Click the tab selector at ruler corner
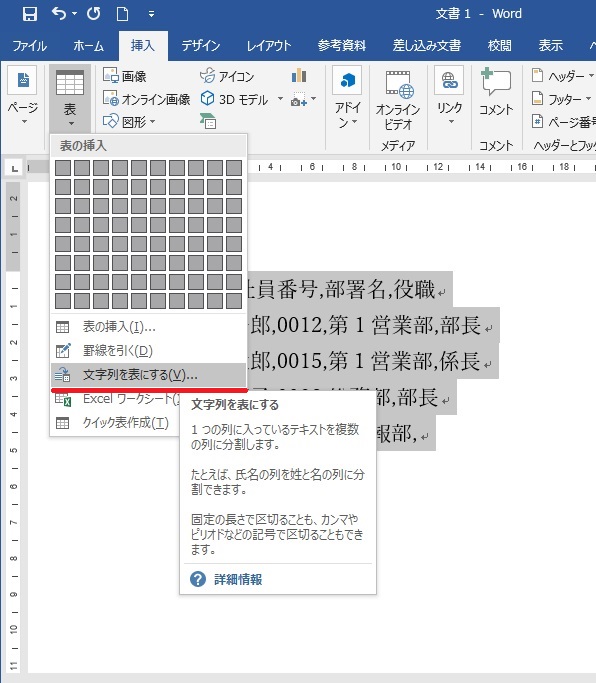Viewport: 596px width, 683px height. point(14,168)
